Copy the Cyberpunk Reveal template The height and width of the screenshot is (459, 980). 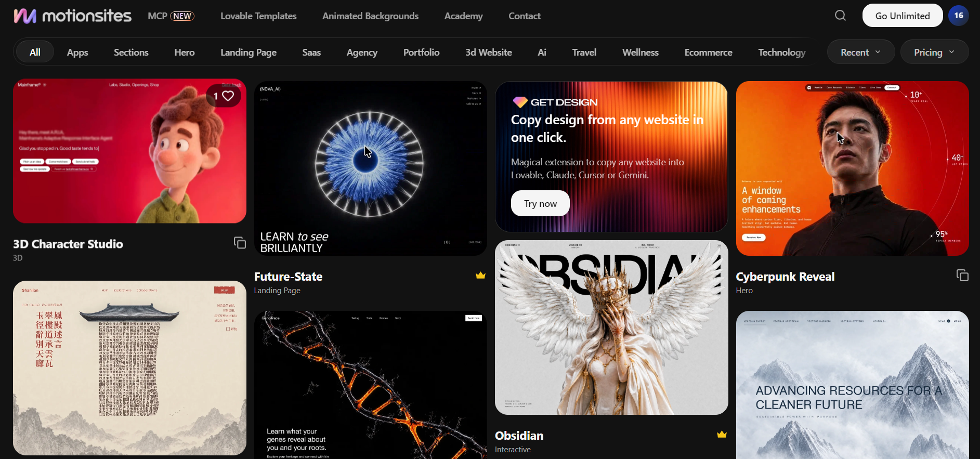point(962,275)
